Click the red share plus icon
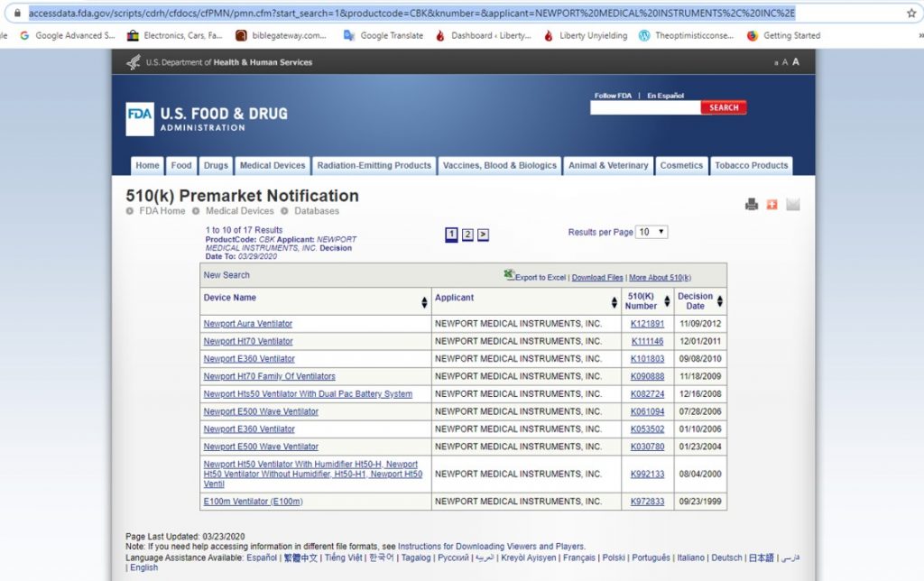This screenshot has width=924, height=581. 772,205
